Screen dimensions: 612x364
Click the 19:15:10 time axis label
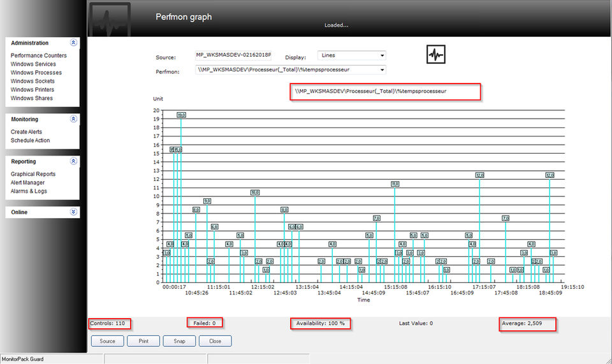(572, 287)
